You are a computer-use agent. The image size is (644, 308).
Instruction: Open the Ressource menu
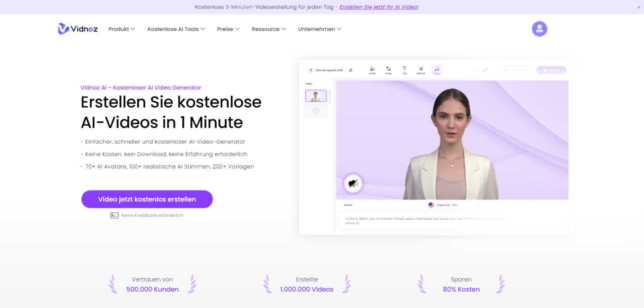click(269, 29)
